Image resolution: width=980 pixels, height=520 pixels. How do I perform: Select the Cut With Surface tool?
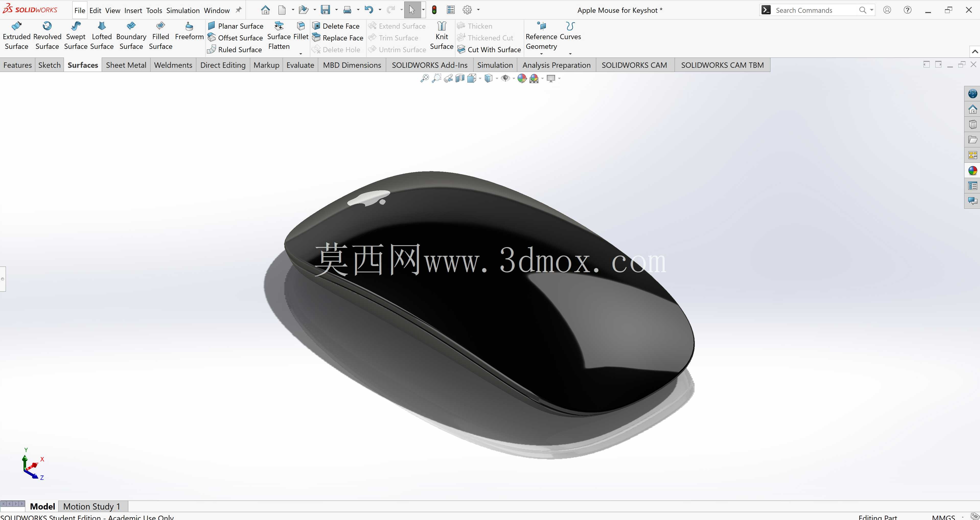(489, 49)
